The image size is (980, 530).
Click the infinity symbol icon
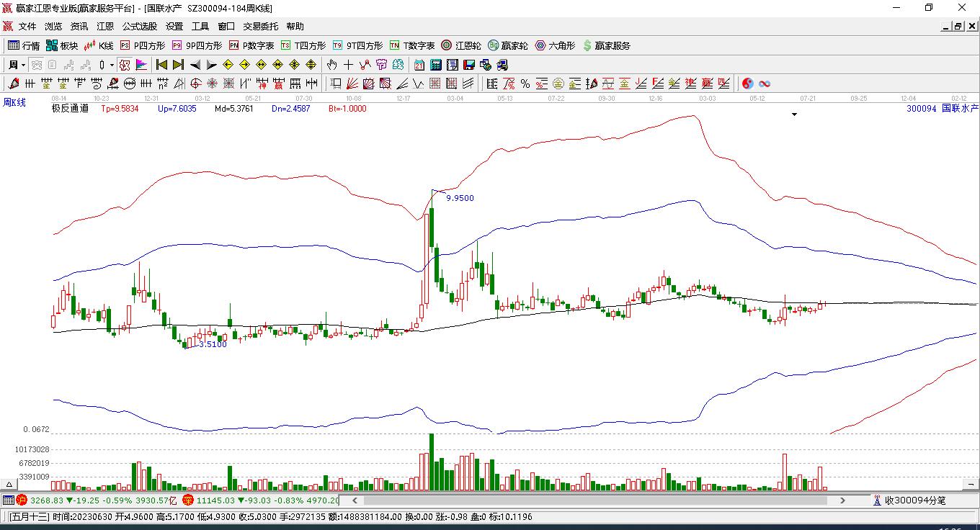(765, 84)
